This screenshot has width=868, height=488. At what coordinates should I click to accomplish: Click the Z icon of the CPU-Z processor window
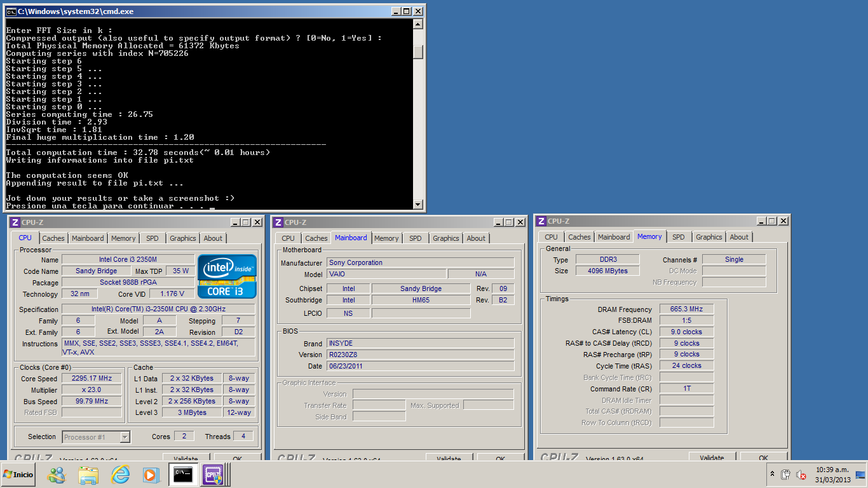[x=15, y=222]
